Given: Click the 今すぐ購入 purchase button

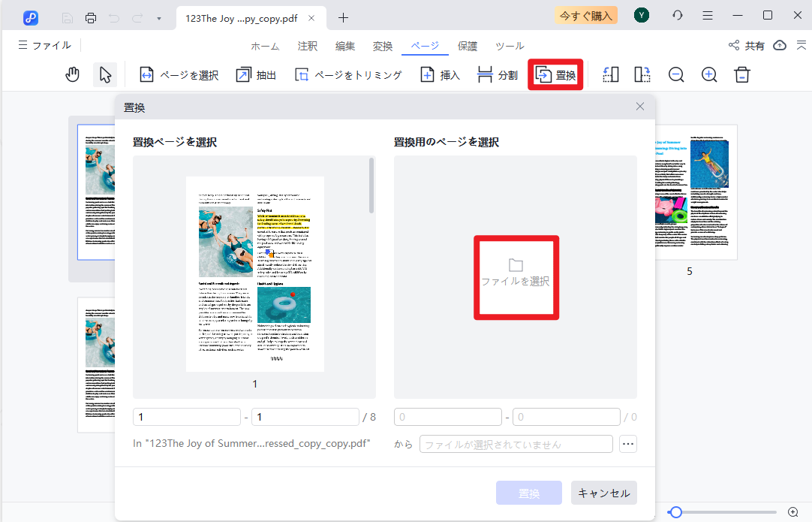Looking at the screenshot, I should tap(586, 15).
